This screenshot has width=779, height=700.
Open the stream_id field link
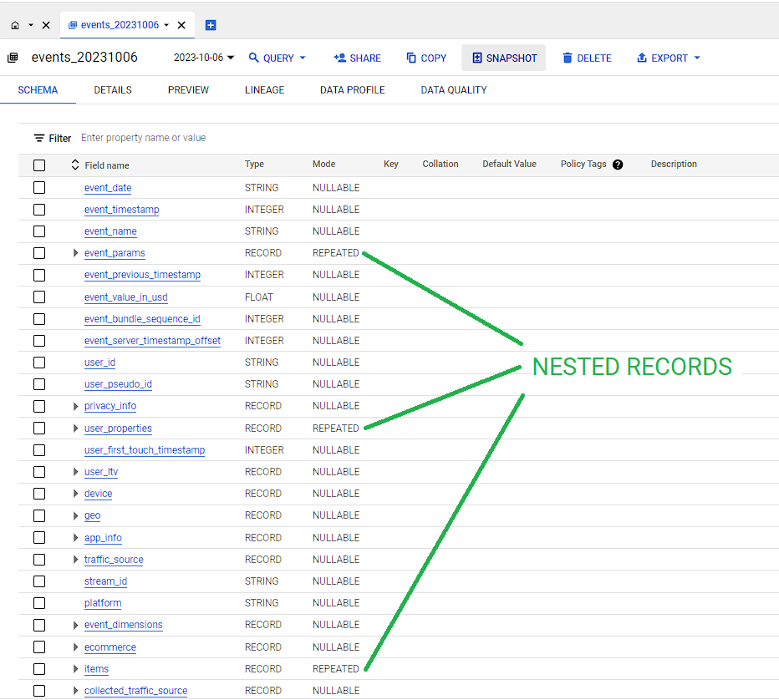[105, 581]
